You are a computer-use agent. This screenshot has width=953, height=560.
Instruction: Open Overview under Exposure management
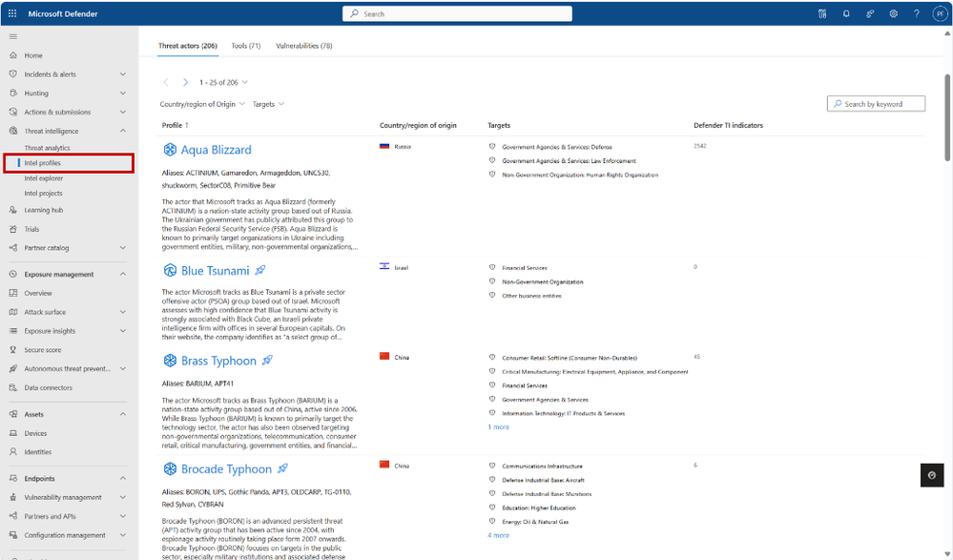[x=38, y=293]
